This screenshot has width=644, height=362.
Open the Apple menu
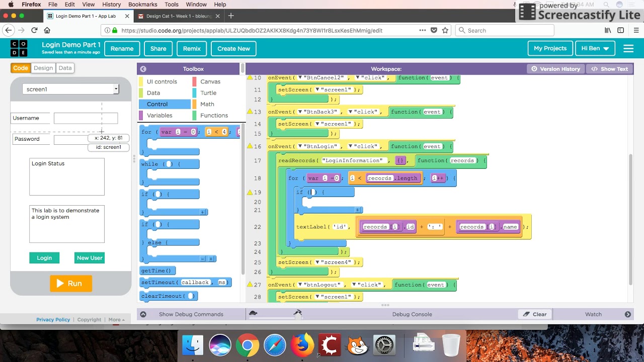pos(11,5)
